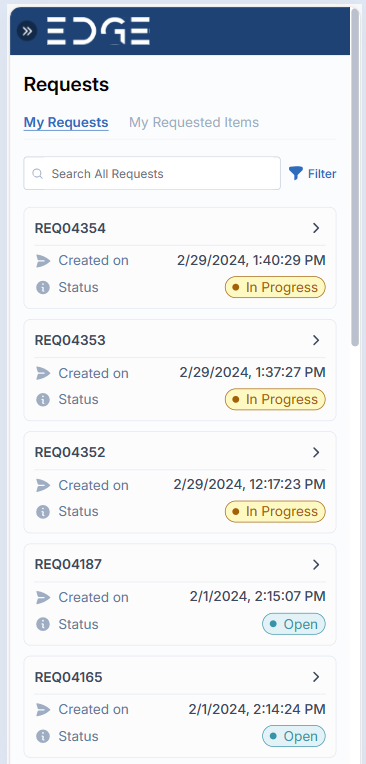
Task: Open REQ04165 using its chevron arrow
Action: click(x=316, y=677)
